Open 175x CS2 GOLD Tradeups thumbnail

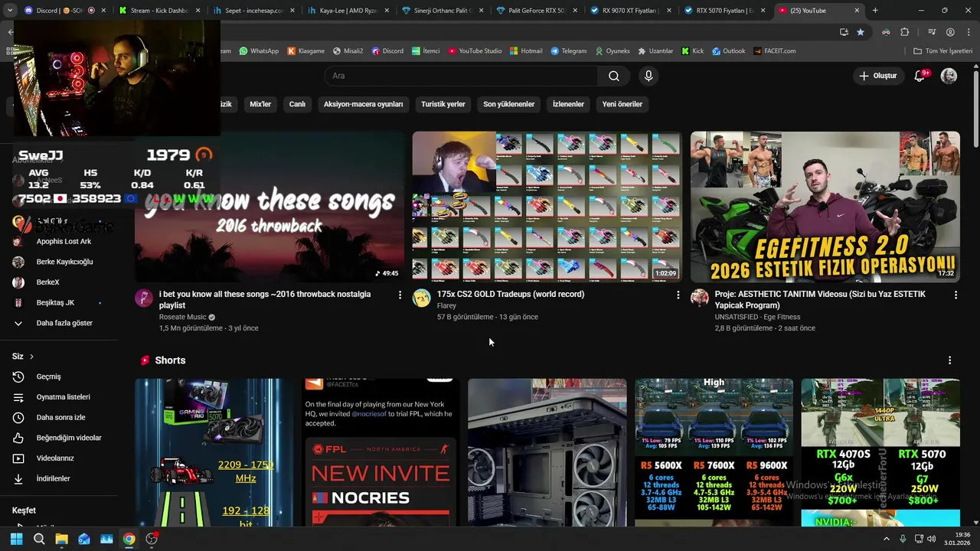pyautogui.click(x=547, y=207)
